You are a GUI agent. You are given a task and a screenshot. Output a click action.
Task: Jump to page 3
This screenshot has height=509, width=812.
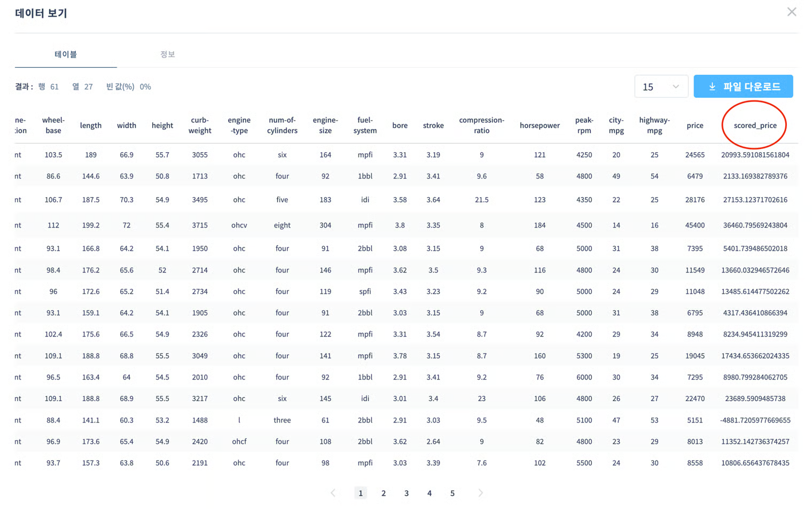pos(407,493)
